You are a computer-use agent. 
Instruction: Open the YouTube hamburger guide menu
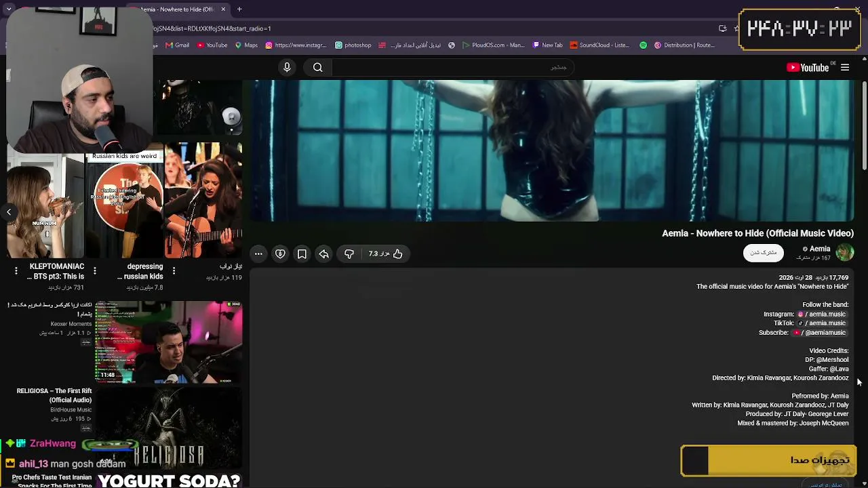pos(845,67)
